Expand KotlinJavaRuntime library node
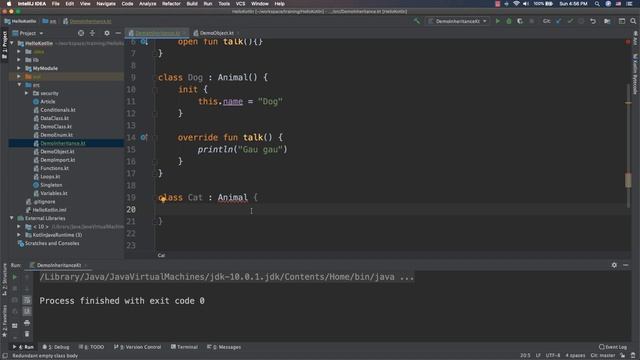 pyautogui.click(x=19, y=235)
